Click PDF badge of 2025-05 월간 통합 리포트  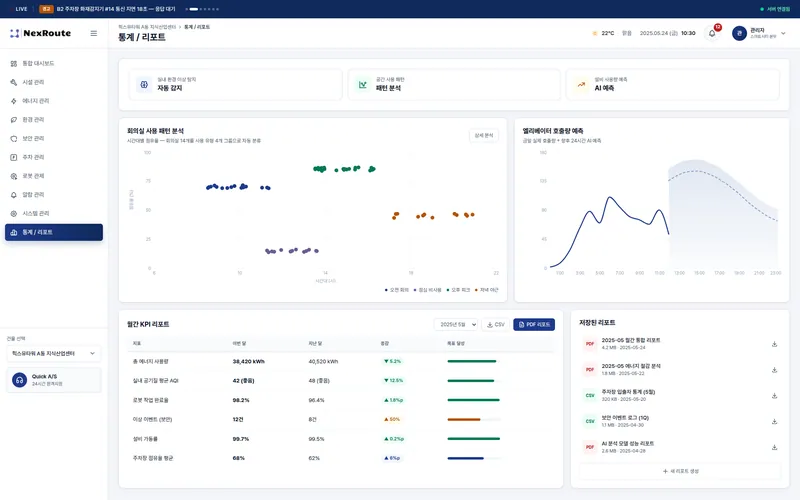click(x=590, y=344)
